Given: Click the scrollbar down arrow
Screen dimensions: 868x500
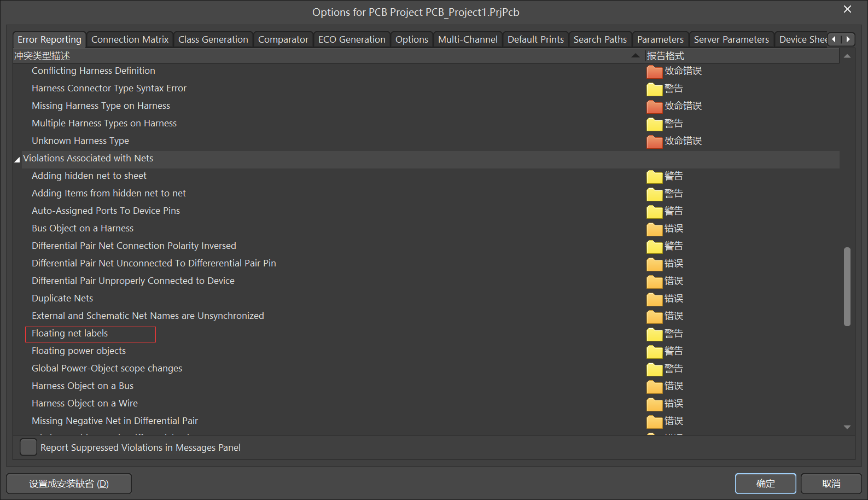Looking at the screenshot, I should (x=847, y=427).
